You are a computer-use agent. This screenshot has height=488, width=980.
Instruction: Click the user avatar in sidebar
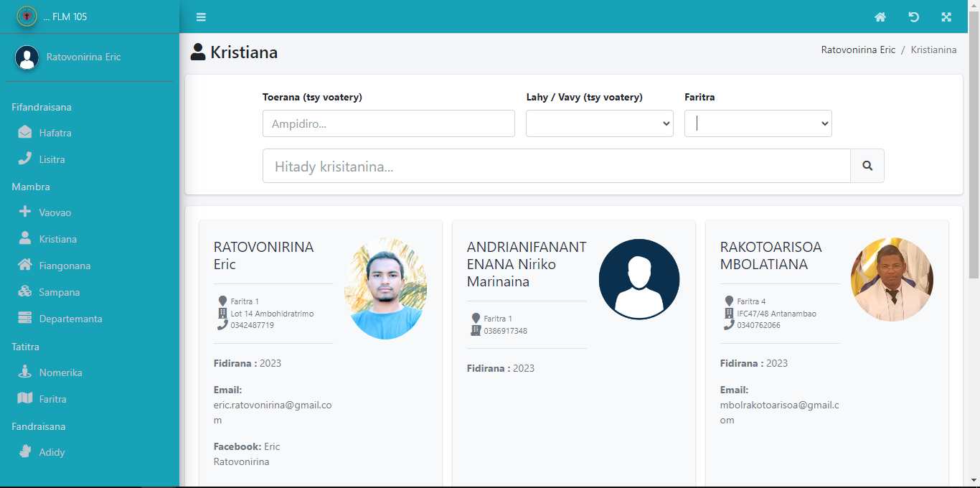[27, 57]
